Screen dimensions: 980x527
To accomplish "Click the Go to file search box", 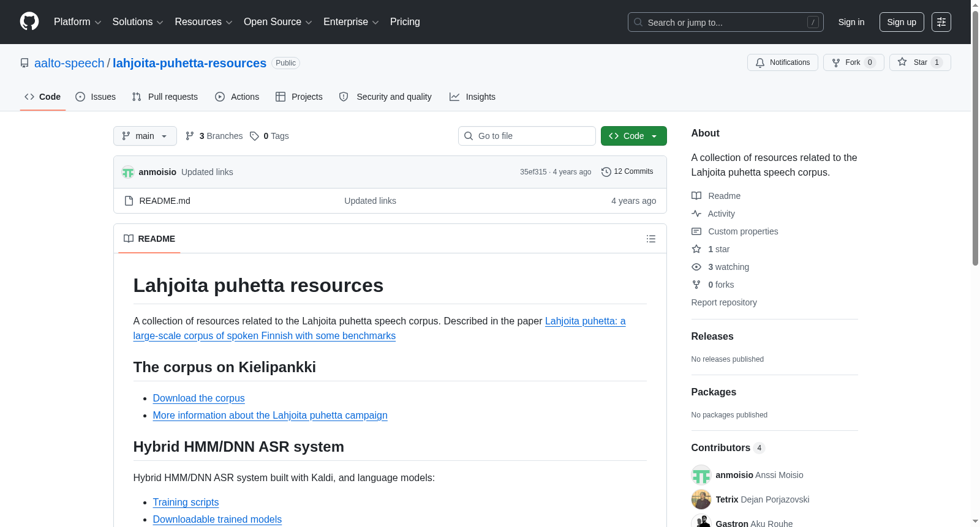I will (527, 136).
